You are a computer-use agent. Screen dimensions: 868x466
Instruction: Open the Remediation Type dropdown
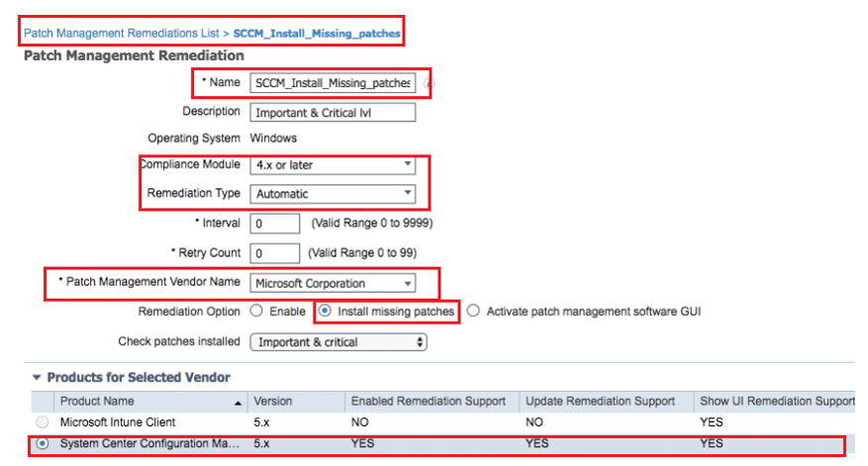click(333, 194)
